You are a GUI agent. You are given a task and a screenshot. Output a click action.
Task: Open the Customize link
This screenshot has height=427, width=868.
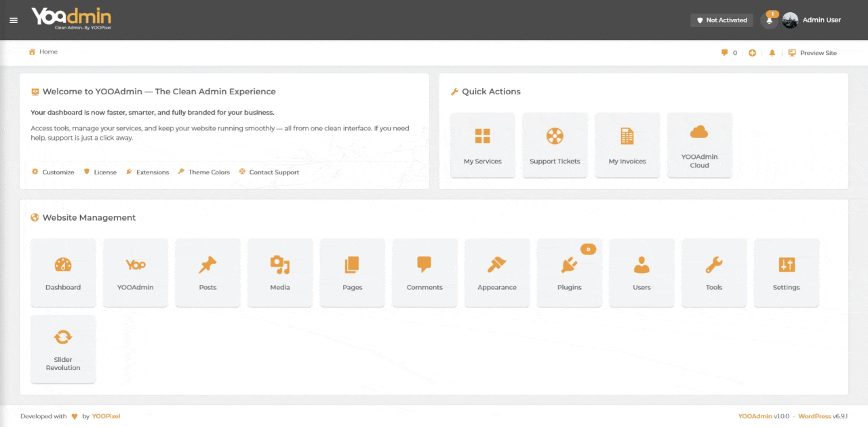click(53, 172)
